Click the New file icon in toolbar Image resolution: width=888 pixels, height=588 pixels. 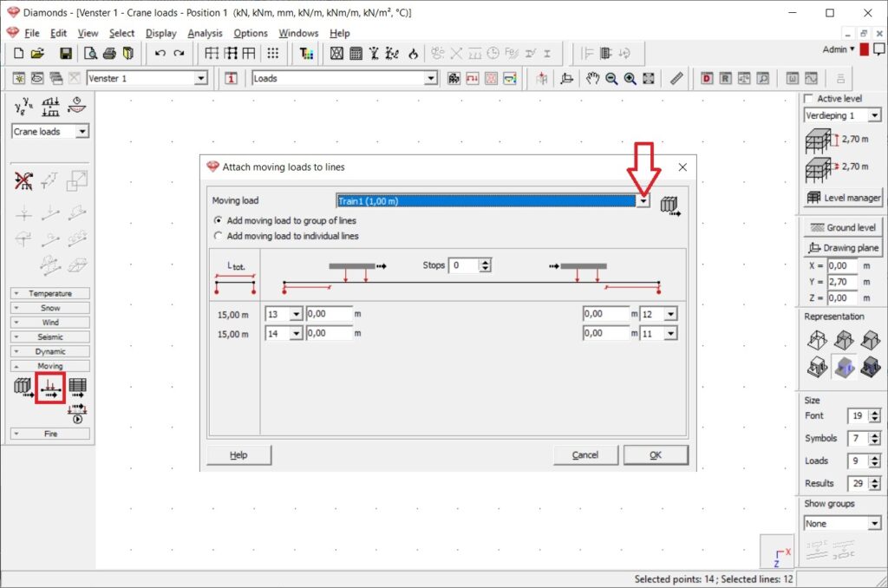(x=19, y=53)
